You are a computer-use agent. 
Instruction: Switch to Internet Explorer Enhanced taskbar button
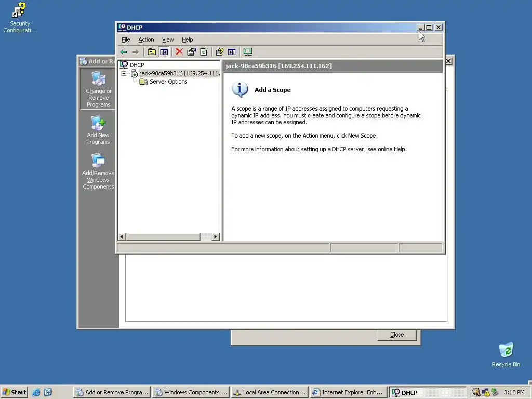349,392
